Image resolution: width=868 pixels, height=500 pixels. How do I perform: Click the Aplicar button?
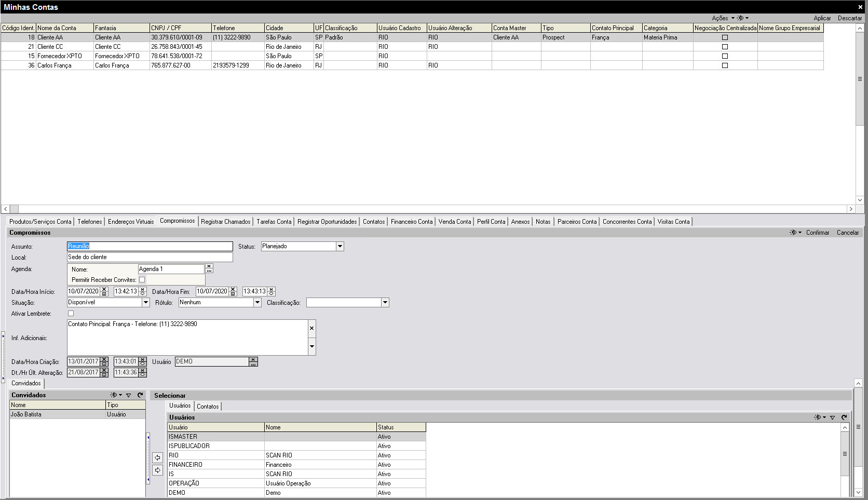pyautogui.click(x=822, y=18)
